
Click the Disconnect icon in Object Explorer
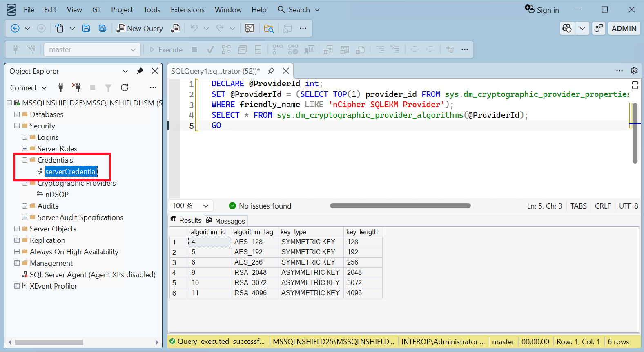coord(76,87)
